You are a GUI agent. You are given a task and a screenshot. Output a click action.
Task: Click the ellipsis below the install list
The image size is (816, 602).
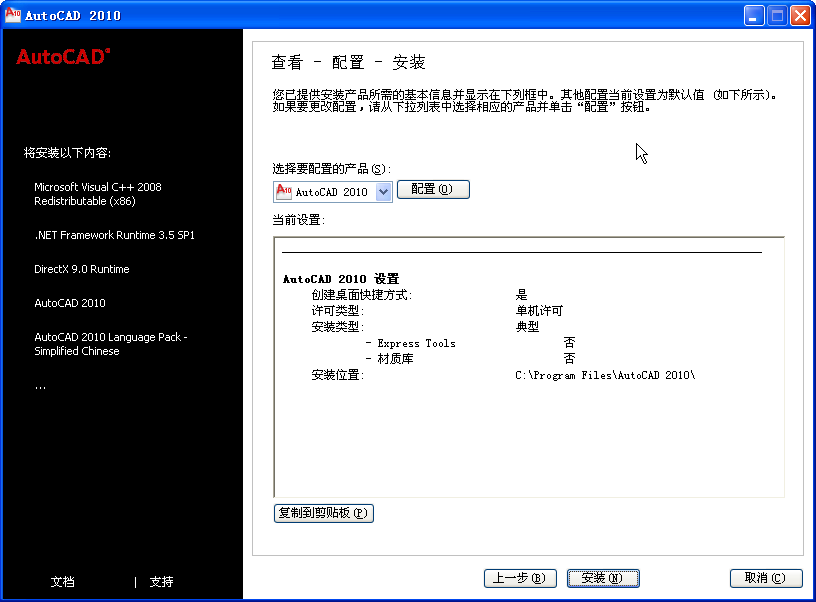tap(41, 388)
